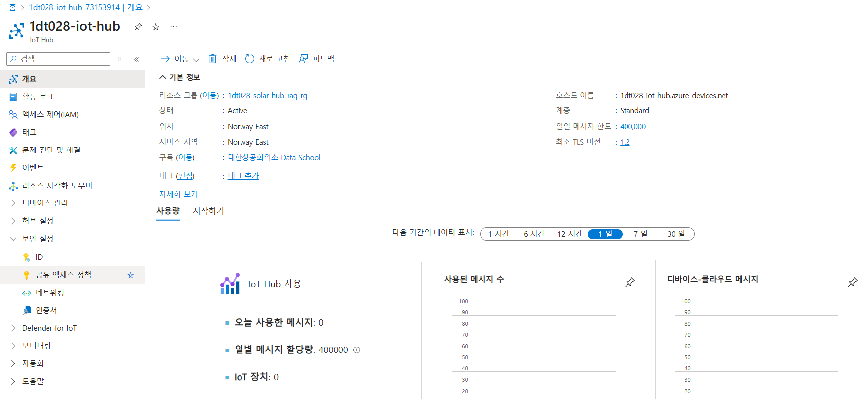
Task: Select the 6 시간 time range
Action: coord(534,234)
